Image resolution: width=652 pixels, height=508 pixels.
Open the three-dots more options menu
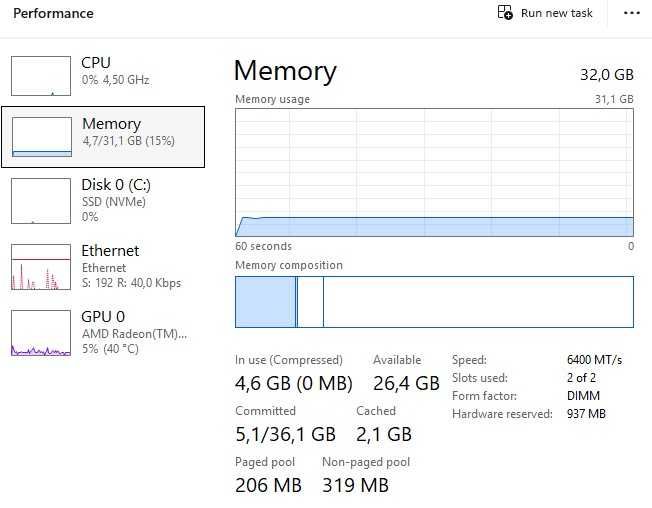pos(631,13)
